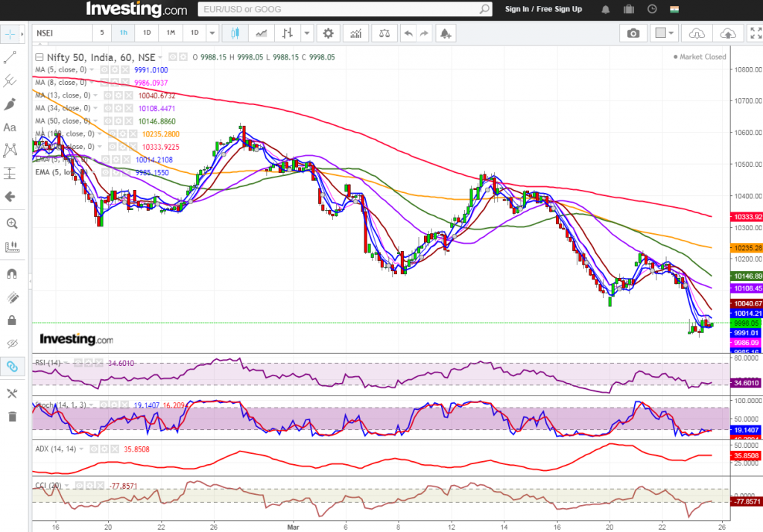Create a price alert bell icon
The width and height of the screenshot is (763, 532).
coord(446,33)
